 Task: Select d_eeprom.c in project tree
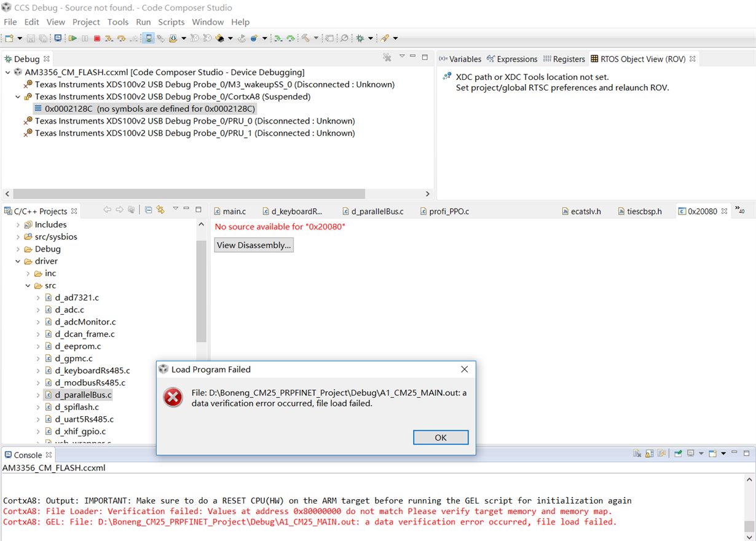click(77, 346)
